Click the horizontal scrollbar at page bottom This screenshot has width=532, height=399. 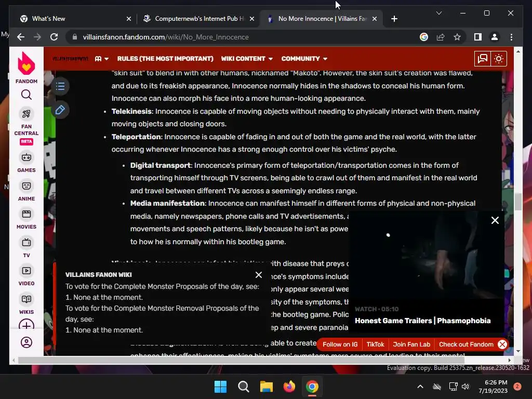pos(241,361)
